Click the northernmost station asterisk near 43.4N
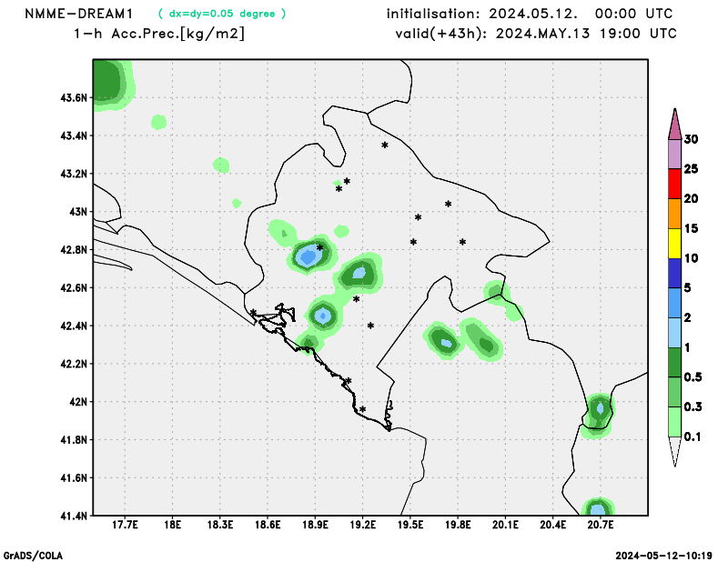Image resolution: width=728 pixels, height=562 pixels. coord(385,146)
